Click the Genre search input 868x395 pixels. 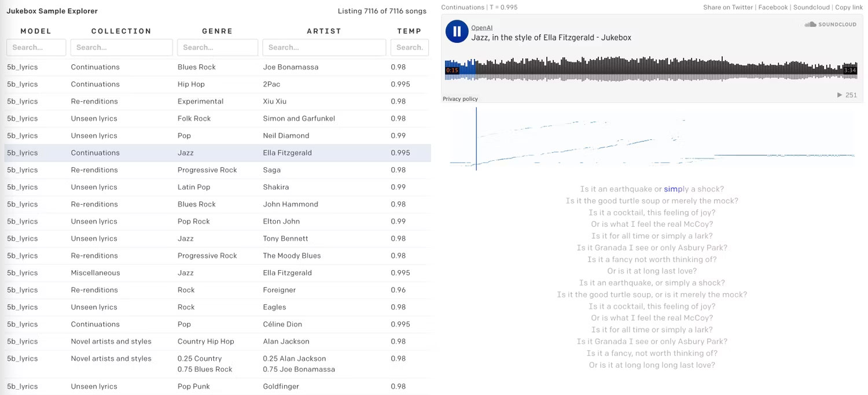pyautogui.click(x=217, y=47)
